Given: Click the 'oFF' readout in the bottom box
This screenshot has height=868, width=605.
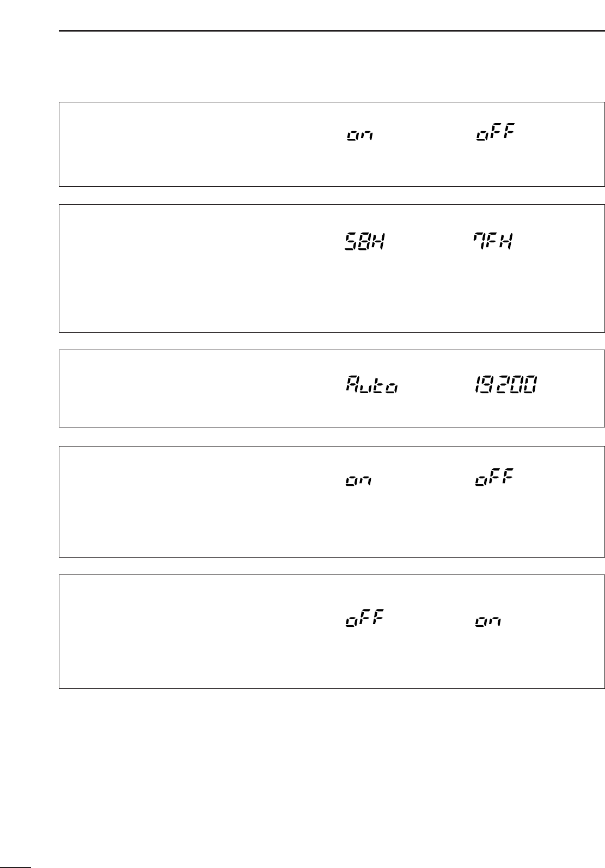Looking at the screenshot, I should coord(365,618).
